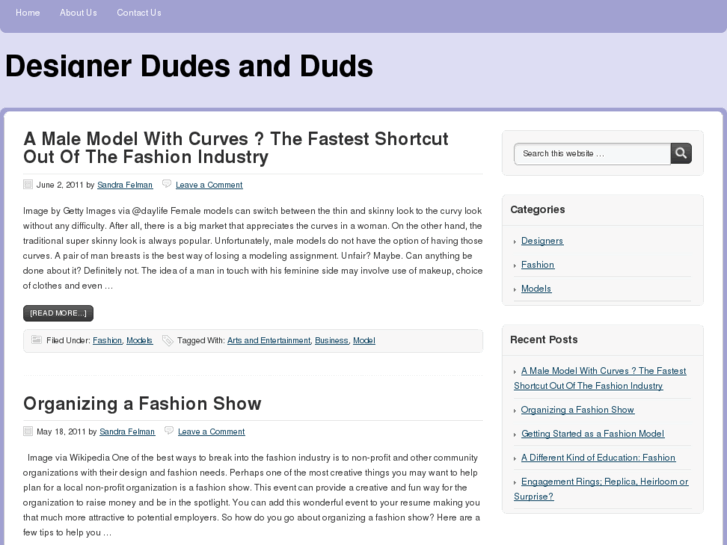This screenshot has height=545, width=727.
Task: Open the Home menu item
Action: (x=28, y=13)
